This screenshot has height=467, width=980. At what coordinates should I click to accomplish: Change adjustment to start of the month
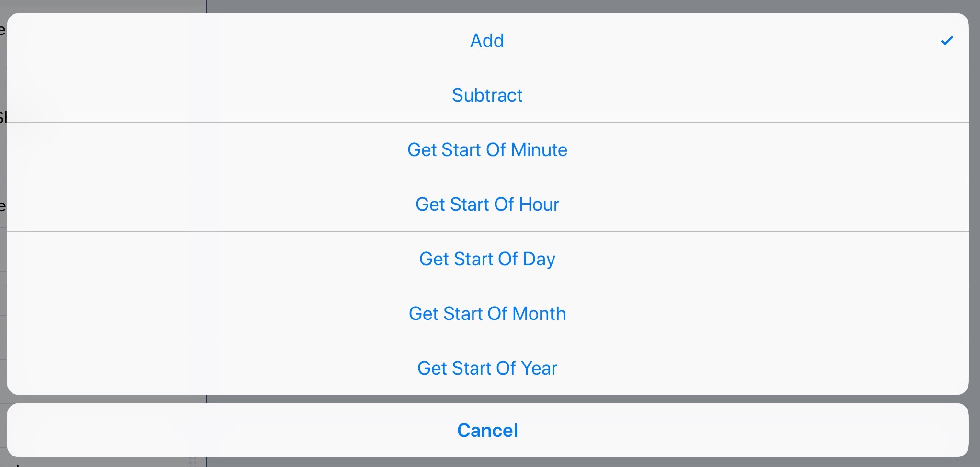click(x=488, y=314)
